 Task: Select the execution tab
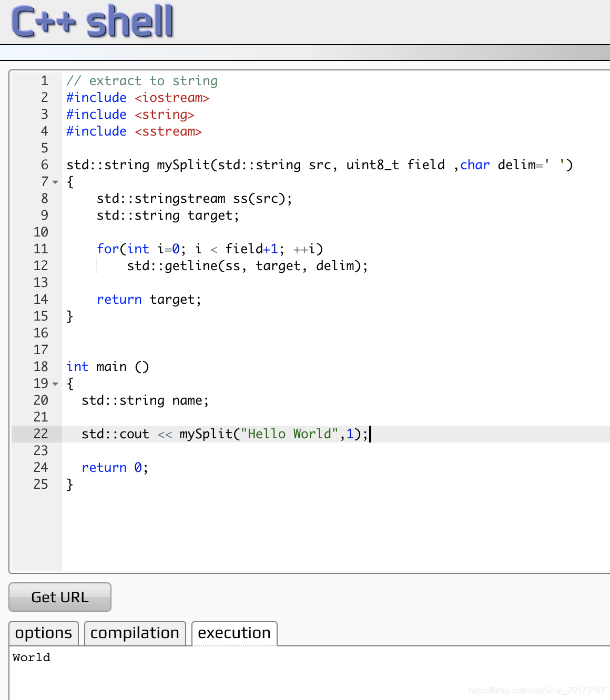click(x=234, y=633)
